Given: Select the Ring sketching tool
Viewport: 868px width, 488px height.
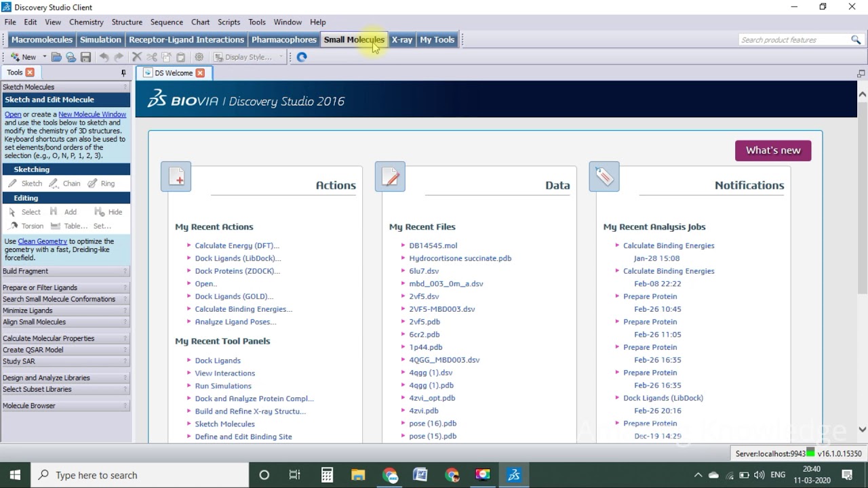Looking at the screenshot, I should point(102,184).
